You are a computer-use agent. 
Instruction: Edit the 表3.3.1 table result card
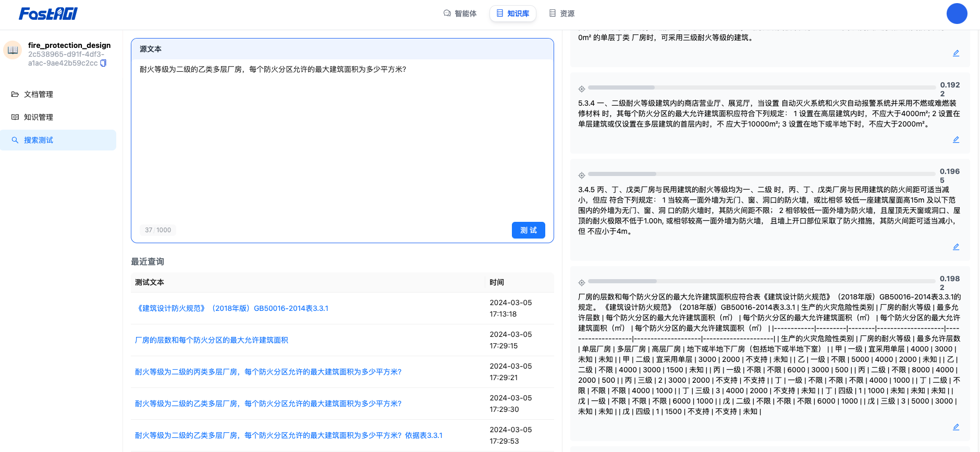click(955, 427)
